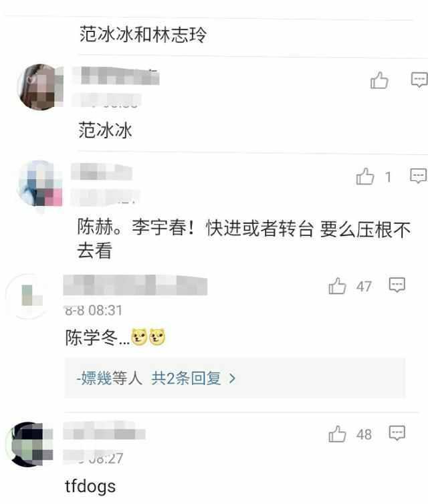Reply to the tfdogs comment
The width and height of the screenshot is (428, 504).
tap(397, 432)
